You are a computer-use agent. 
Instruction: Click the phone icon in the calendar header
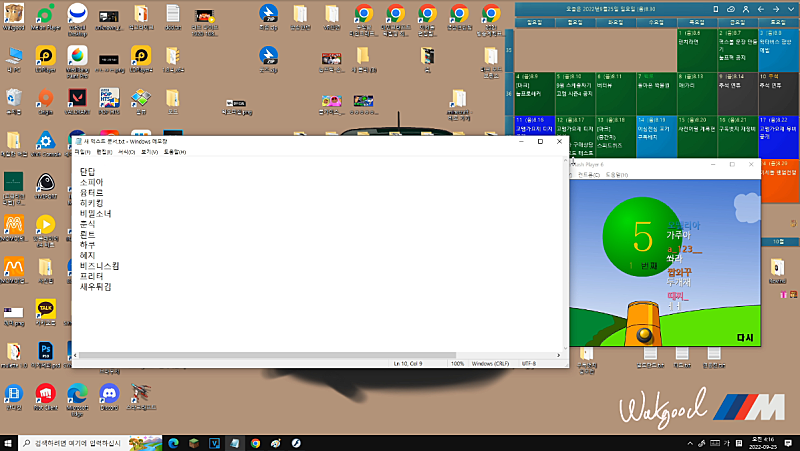(x=715, y=9)
